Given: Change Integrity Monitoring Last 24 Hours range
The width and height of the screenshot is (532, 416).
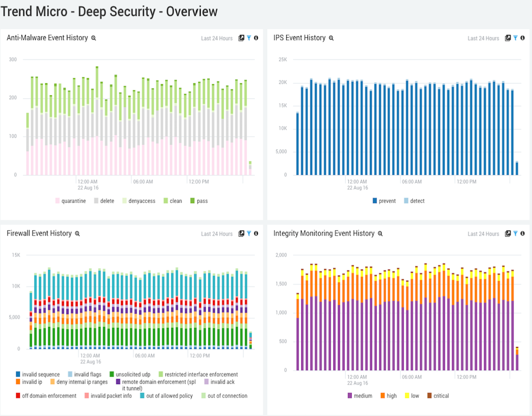Looking at the screenshot, I should tap(483, 234).
